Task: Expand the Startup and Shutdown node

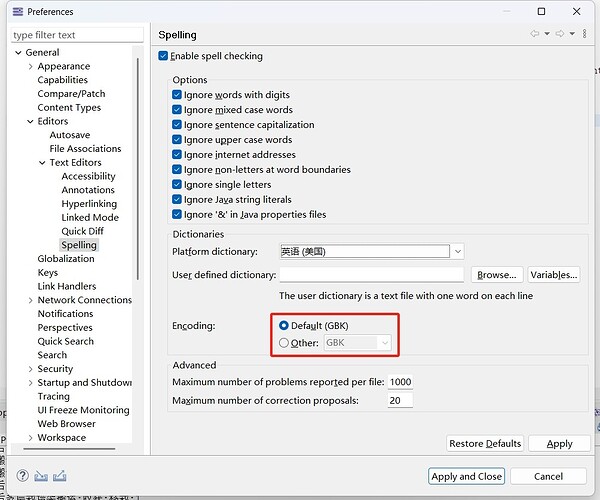Action: tap(30, 383)
